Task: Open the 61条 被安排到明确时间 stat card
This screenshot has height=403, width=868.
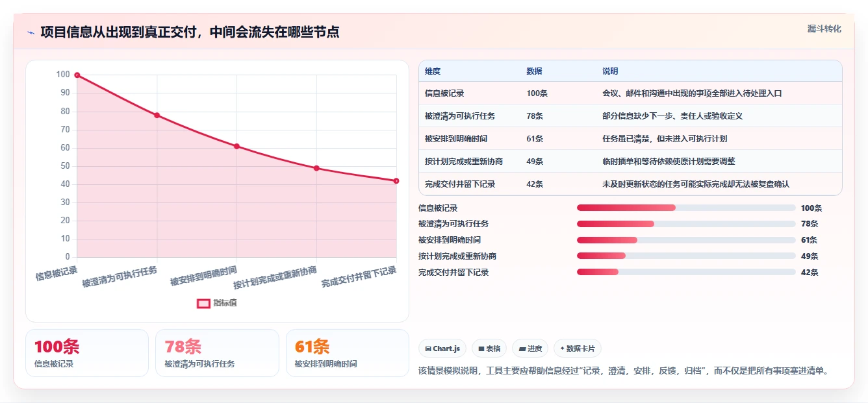Action: 348,353
